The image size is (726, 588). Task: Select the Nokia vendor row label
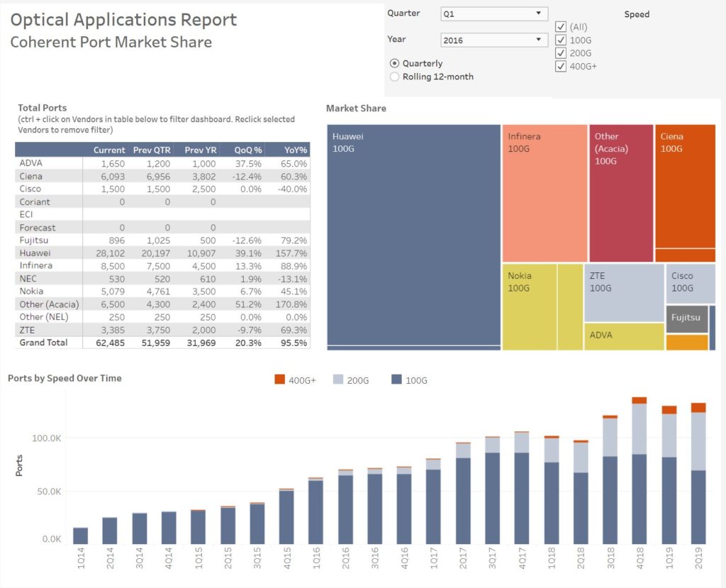(31, 291)
